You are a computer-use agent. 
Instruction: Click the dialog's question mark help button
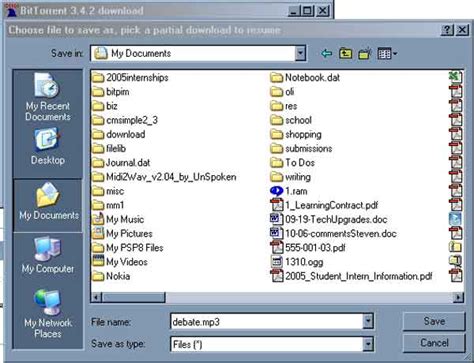coord(447,30)
